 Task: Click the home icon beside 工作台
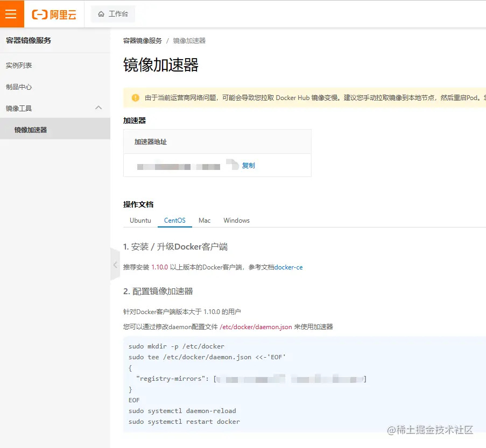(x=101, y=14)
